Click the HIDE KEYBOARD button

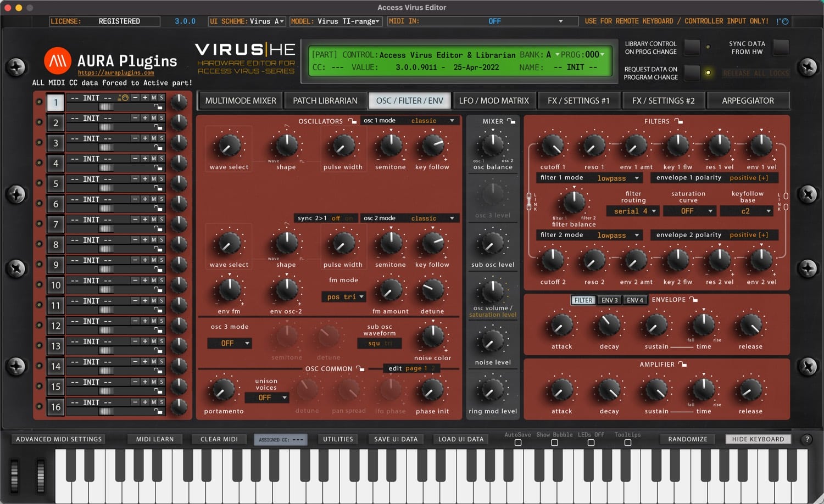coord(758,439)
